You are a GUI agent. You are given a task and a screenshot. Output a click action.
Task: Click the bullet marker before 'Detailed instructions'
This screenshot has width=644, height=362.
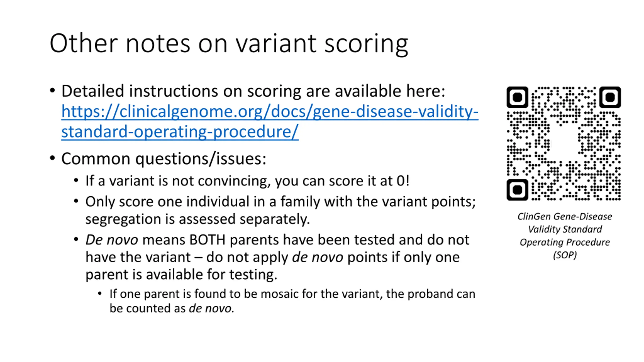click(52, 90)
